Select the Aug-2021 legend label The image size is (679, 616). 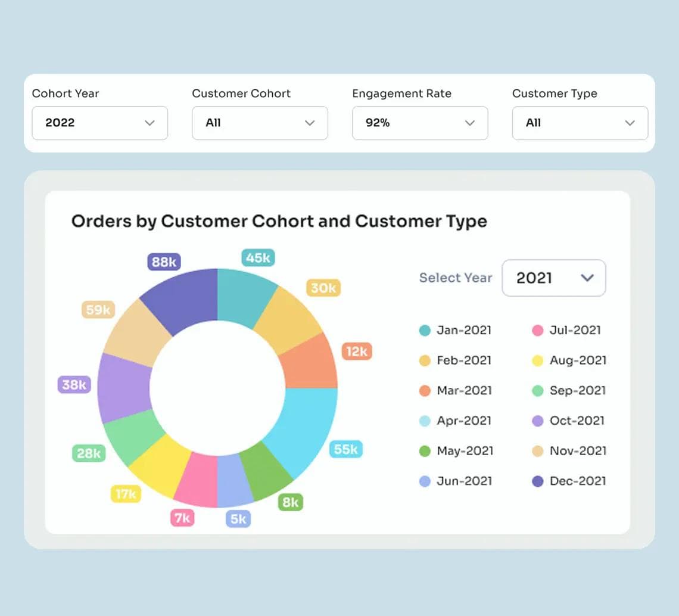(x=578, y=360)
